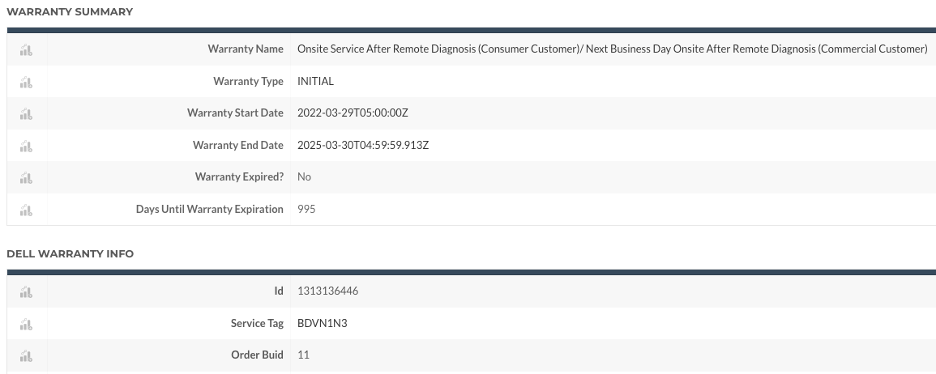
Task: Click the chart icon in the Warranty End Date row
Action: (x=26, y=146)
